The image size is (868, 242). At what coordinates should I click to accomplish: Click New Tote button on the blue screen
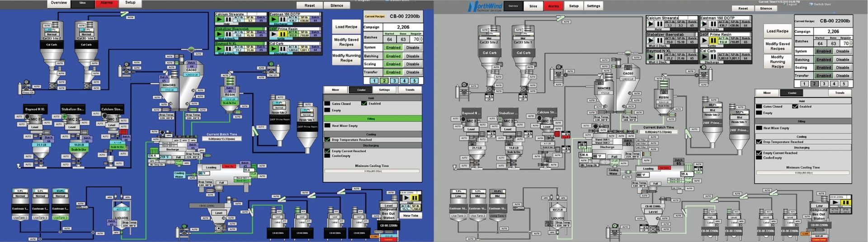[x=411, y=216]
